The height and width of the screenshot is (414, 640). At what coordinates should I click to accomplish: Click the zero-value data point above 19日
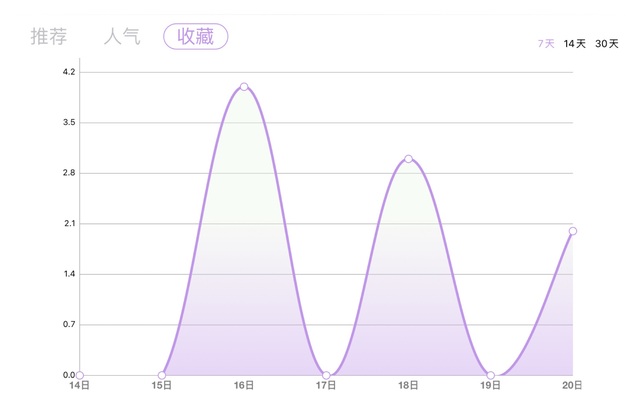click(491, 375)
